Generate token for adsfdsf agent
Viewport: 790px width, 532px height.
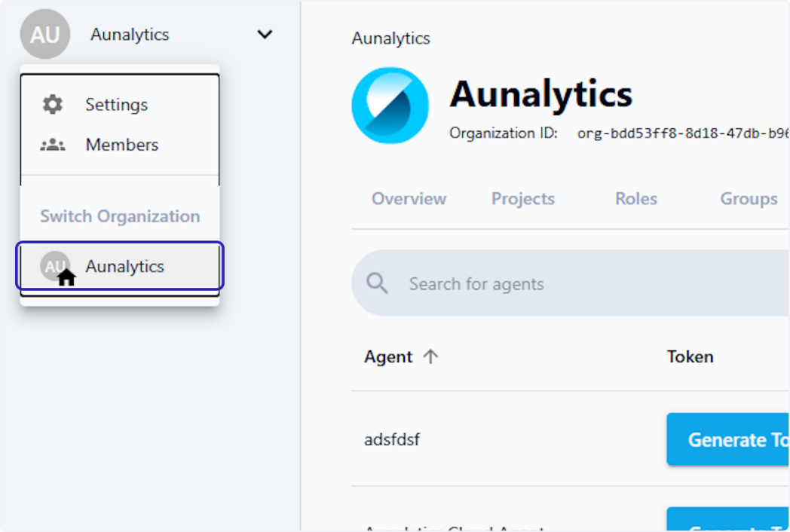pos(728,439)
